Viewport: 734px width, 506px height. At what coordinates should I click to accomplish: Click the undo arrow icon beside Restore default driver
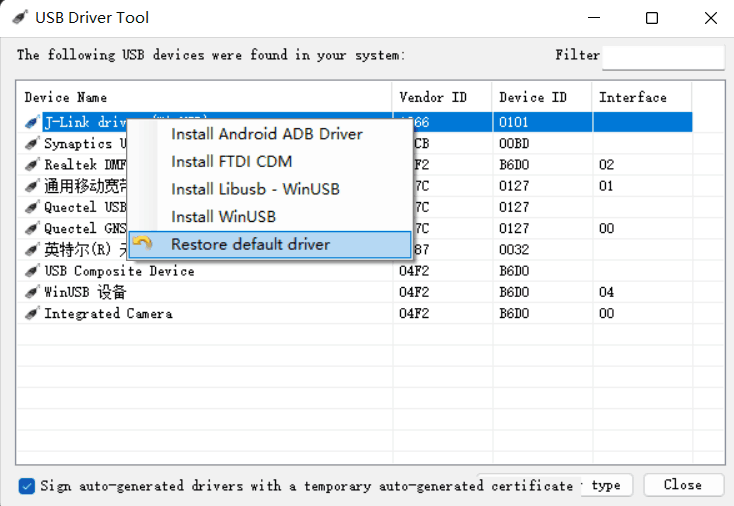(x=143, y=244)
